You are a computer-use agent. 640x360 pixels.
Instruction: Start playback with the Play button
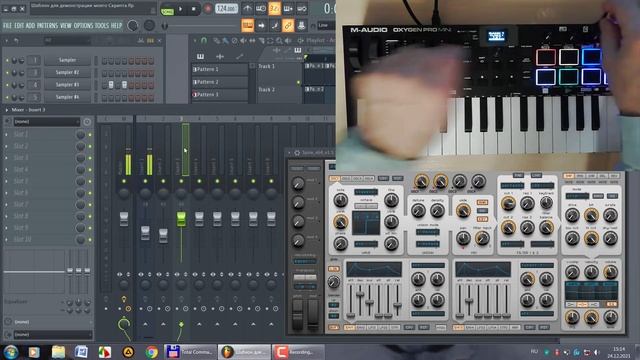point(180,9)
